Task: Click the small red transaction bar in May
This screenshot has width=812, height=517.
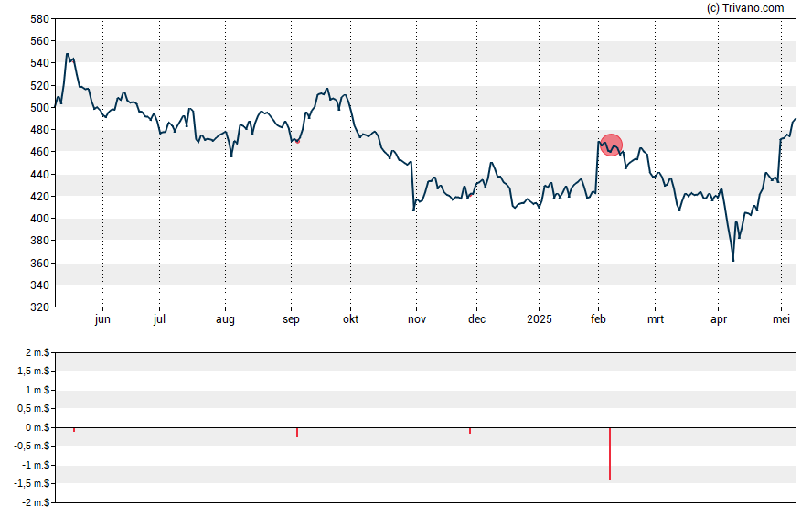Action: (x=74, y=430)
